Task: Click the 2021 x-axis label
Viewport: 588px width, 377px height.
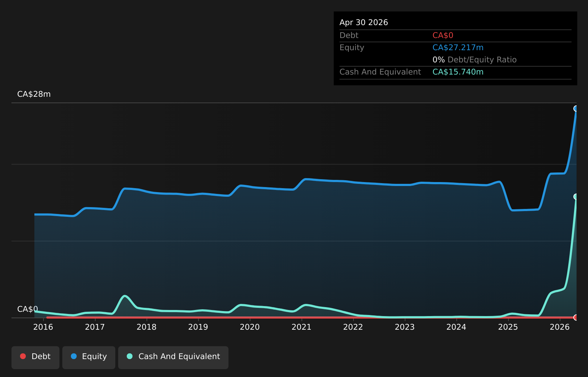Action: pos(302,327)
